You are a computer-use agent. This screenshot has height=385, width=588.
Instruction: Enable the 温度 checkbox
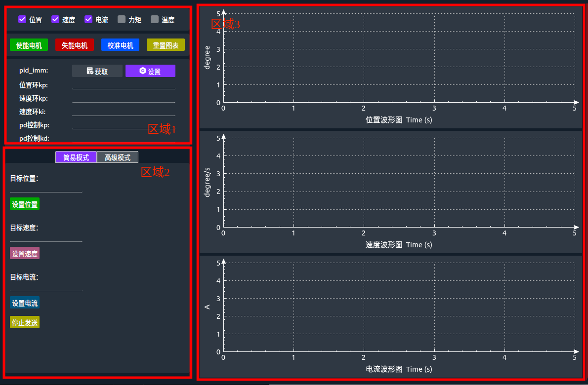(155, 19)
